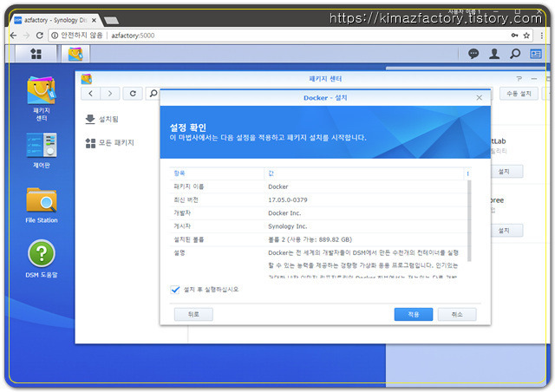Select Package Center icon in DSM taskbar
Viewport: 555px width, 392px height.
pos(75,54)
